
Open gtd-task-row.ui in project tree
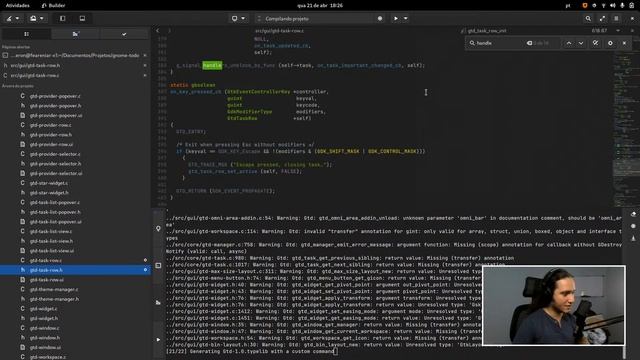(x=47, y=280)
